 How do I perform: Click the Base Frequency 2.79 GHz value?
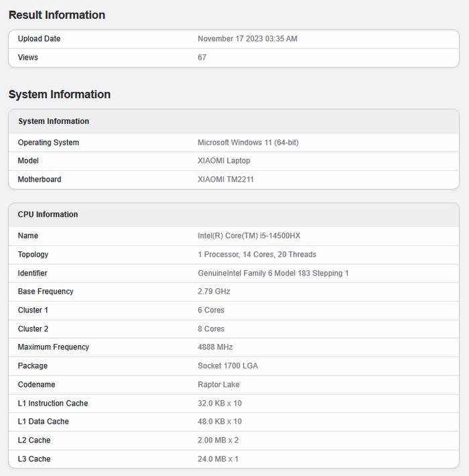[x=215, y=292]
